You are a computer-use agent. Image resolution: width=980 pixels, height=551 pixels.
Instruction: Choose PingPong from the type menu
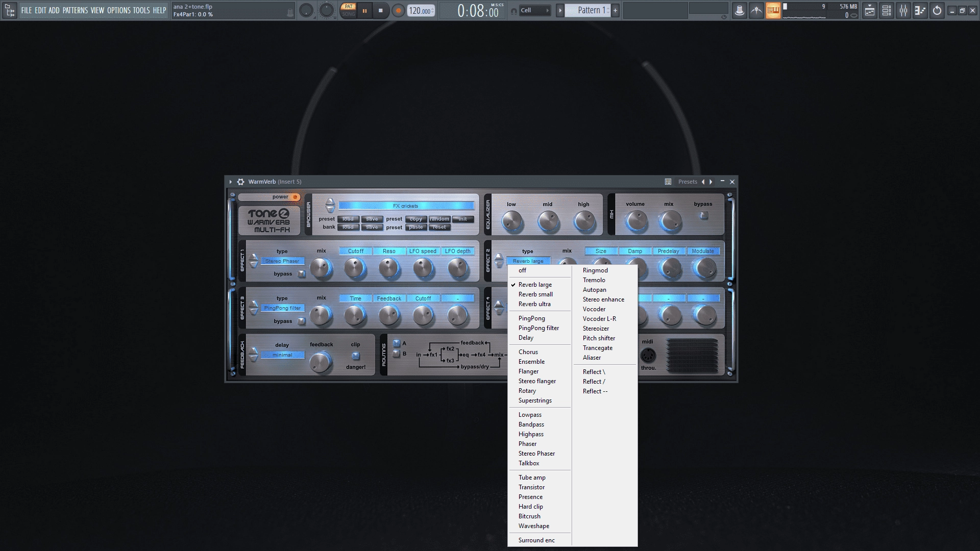click(x=540, y=318)
